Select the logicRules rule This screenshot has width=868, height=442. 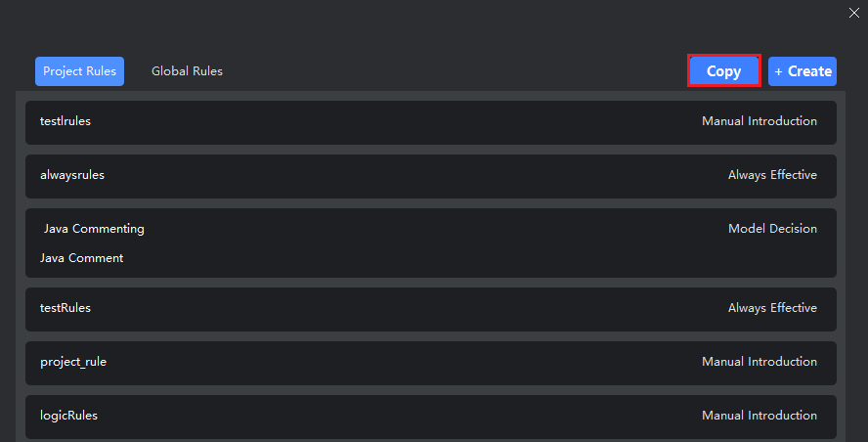tap(430, 417)
